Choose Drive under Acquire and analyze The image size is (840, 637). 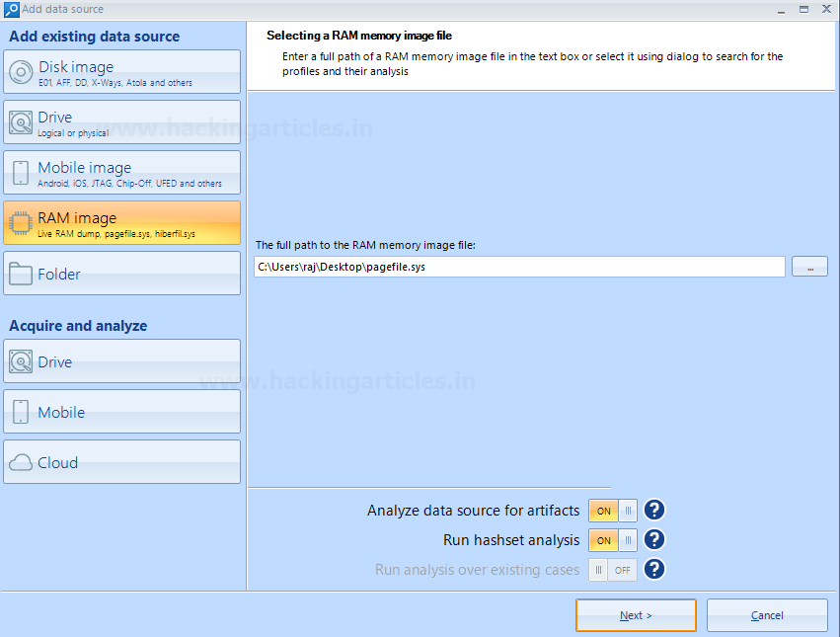click(21, 361)
